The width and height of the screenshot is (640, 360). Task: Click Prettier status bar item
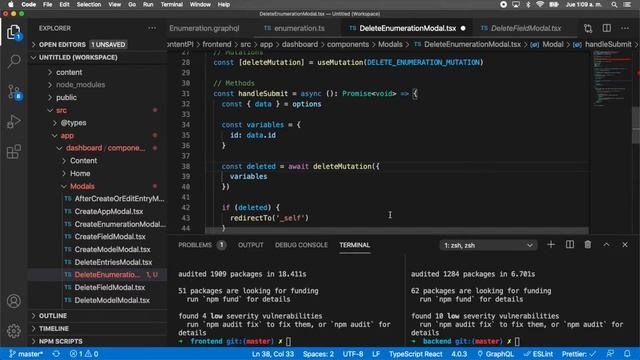coord(579,354)
